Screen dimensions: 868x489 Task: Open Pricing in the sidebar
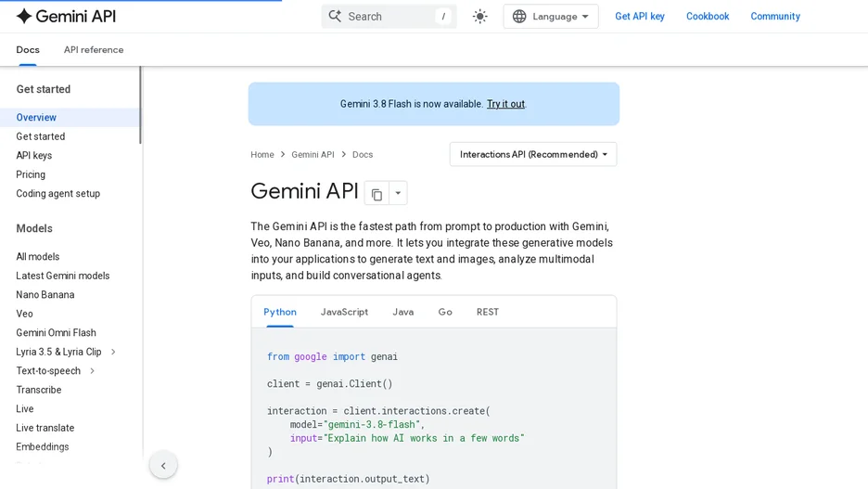click(31, 174)
